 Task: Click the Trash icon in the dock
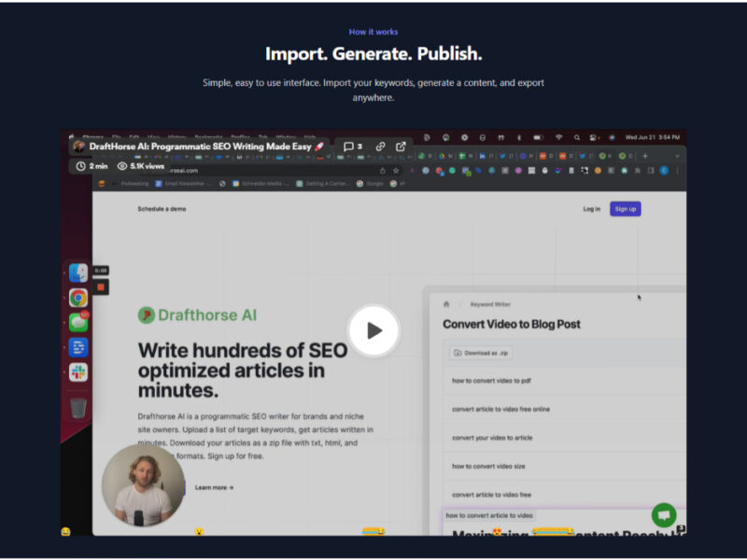[78, 408]
